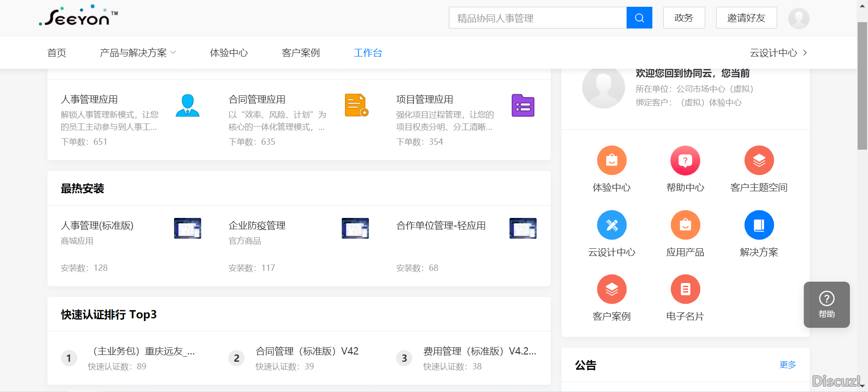The height and width of the screenshot is (392, 868).
Task: Open 电子名片 document icon
Action: [685, 289]
